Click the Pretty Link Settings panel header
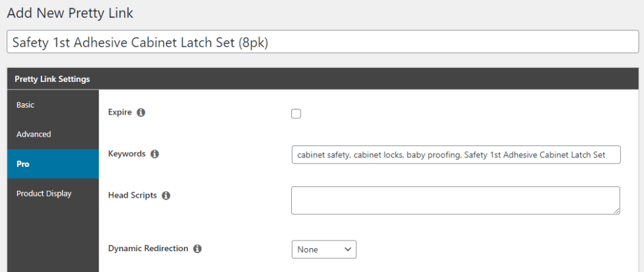The height and width of the screenshot is (272, 644). [x=52, y=79]
